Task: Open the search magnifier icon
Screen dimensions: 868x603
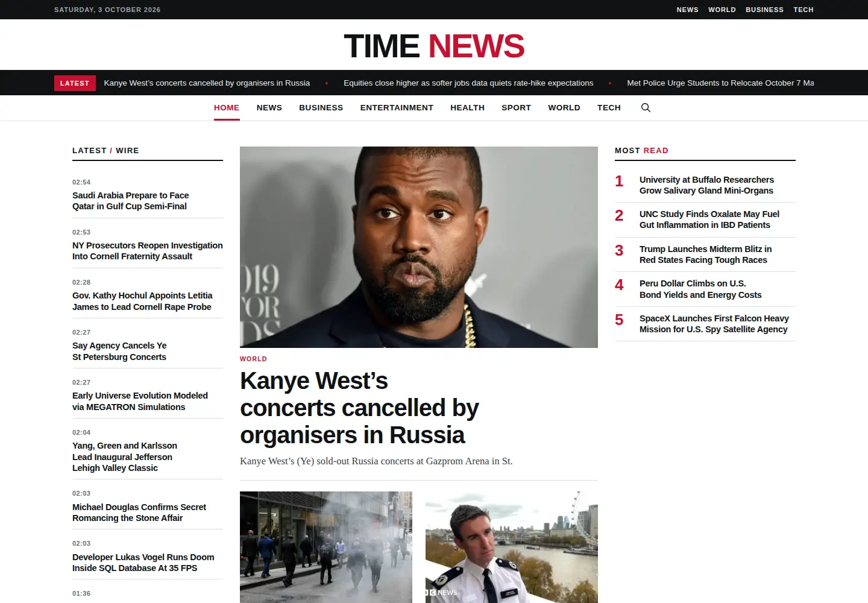Action: [646, 107]
